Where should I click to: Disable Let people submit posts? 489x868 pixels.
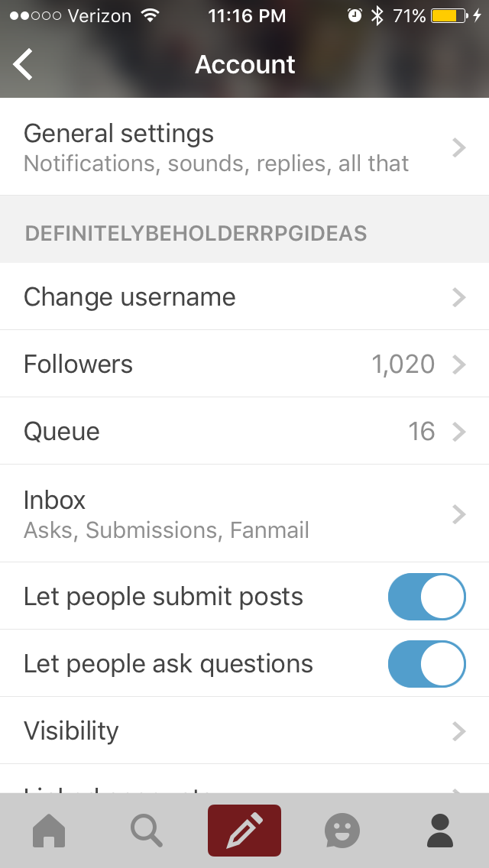pos(426,596)
